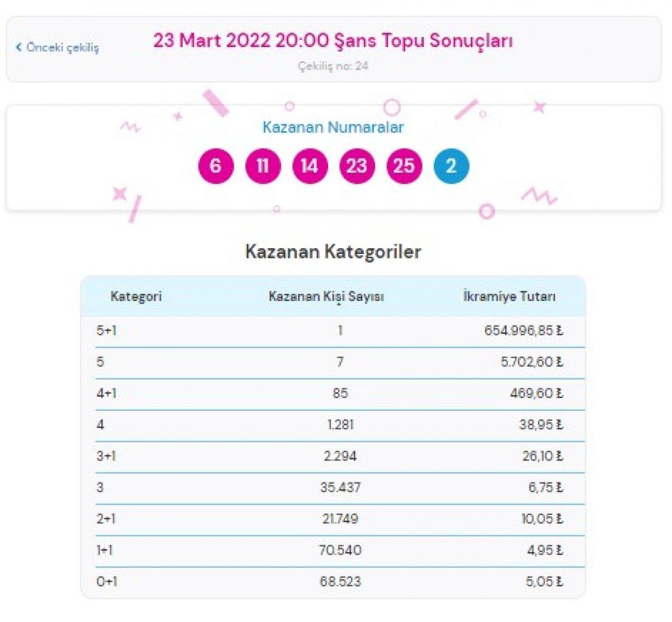672x622 pixels.
Task: Click the winning number ball 25
Action: tap(404, 165)
